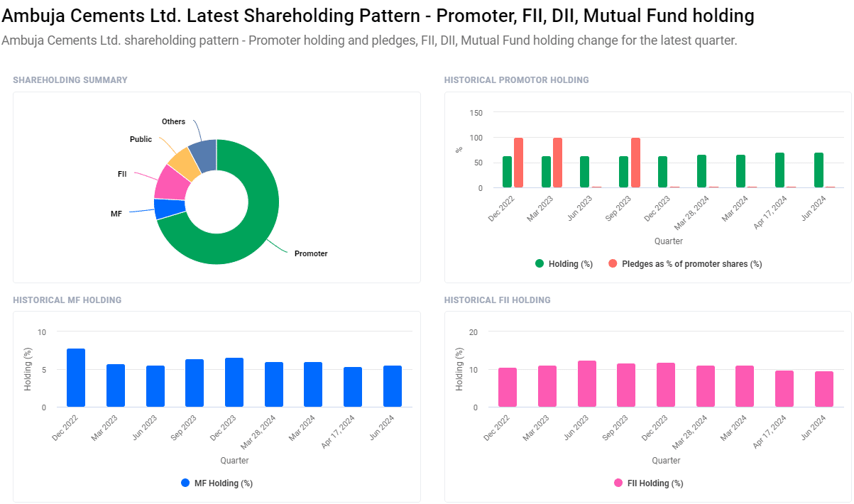The width and height of the screenshot is (854, 504).
Task: Click the 'Others' label above the donut chart
Action: tap(173, 121)
